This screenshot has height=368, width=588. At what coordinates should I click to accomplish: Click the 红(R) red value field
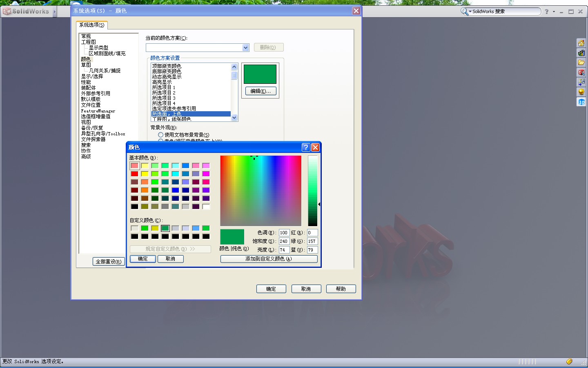(312, 233)
